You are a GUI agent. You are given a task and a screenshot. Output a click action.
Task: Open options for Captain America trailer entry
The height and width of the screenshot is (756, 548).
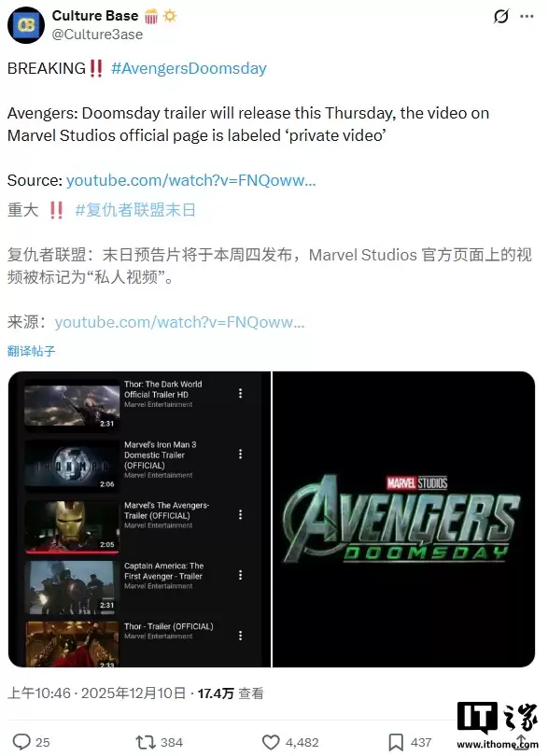click(x=240, y=575)
